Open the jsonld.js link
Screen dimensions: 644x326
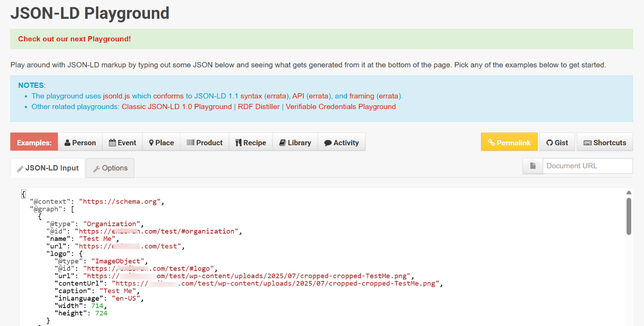pos(116,96)
